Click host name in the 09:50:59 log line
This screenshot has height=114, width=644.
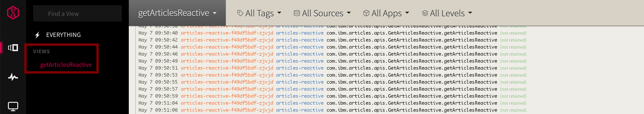click(227, 96)
